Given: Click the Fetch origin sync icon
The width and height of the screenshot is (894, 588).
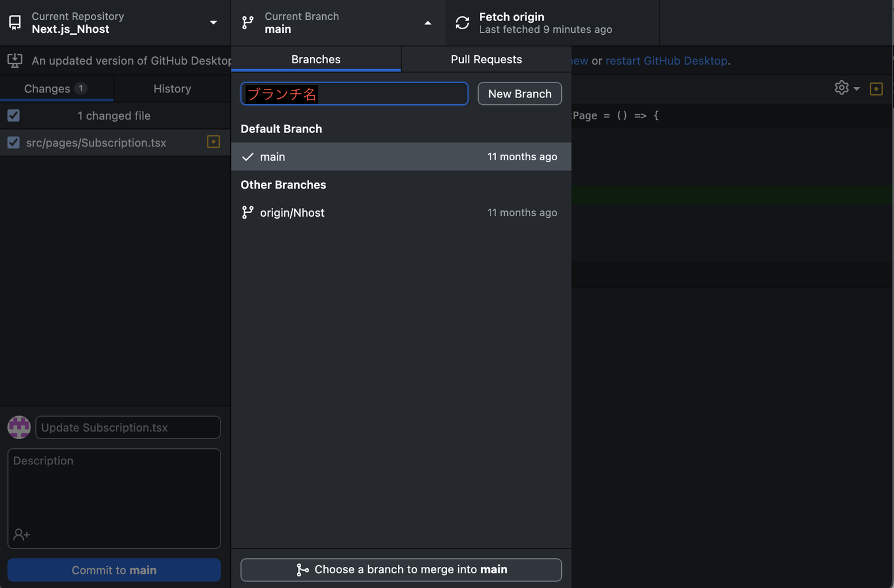Looking at the screenshot, I should pos(463,23).
